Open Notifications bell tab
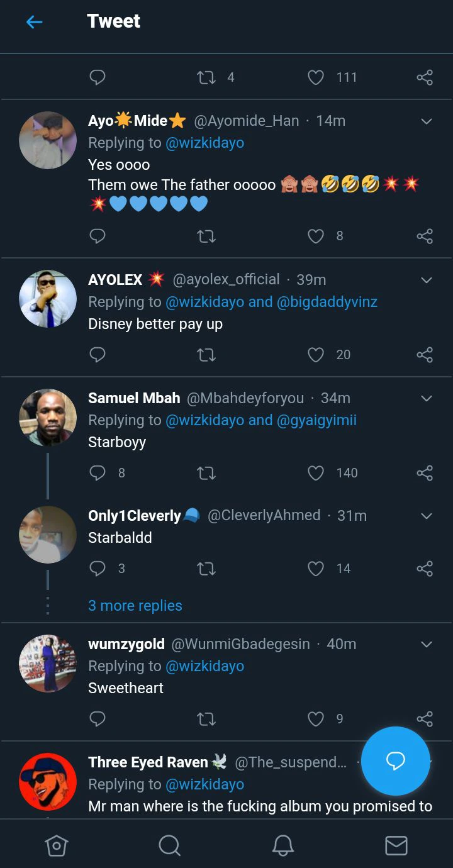Viewport: 453px width, 868px height. [x=282, y=845]
